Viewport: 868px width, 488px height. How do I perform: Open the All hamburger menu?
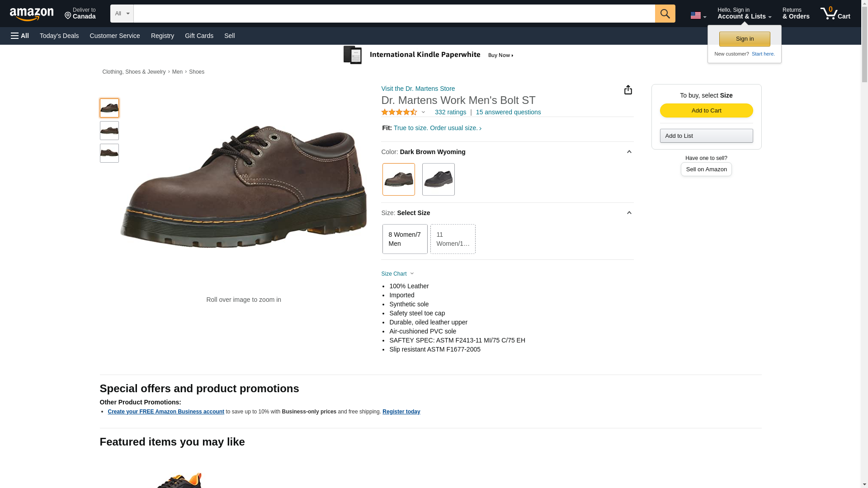(x=20, y=36)
